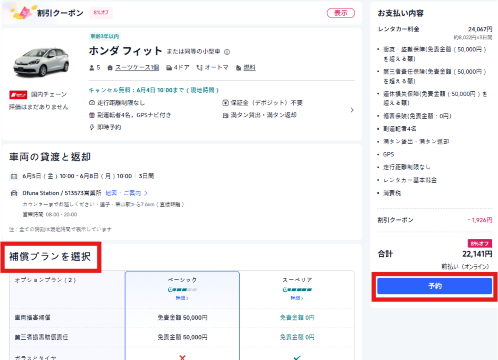This screenshot has width=498, height=360.
Task: Click the 合計 22,141円 total amount
Action: click(x=435, y=254)
